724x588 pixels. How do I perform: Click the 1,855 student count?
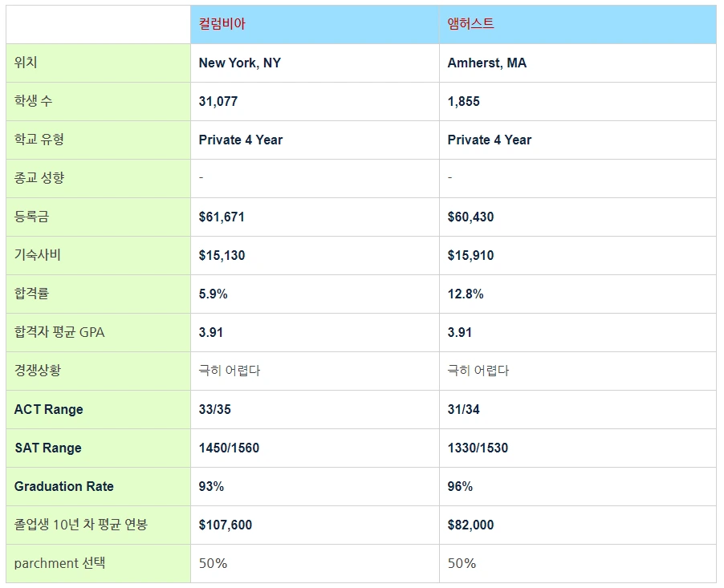pos(464,102)
